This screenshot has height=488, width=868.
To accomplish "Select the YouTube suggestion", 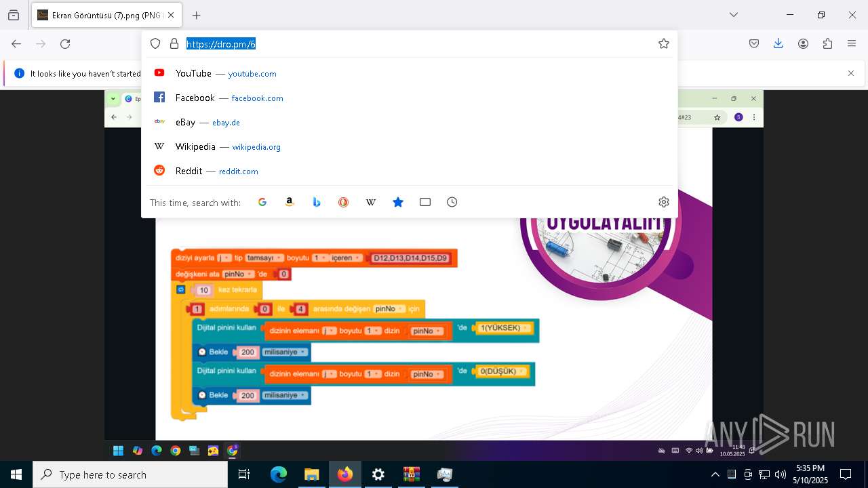I will click(x=410, y=73).
